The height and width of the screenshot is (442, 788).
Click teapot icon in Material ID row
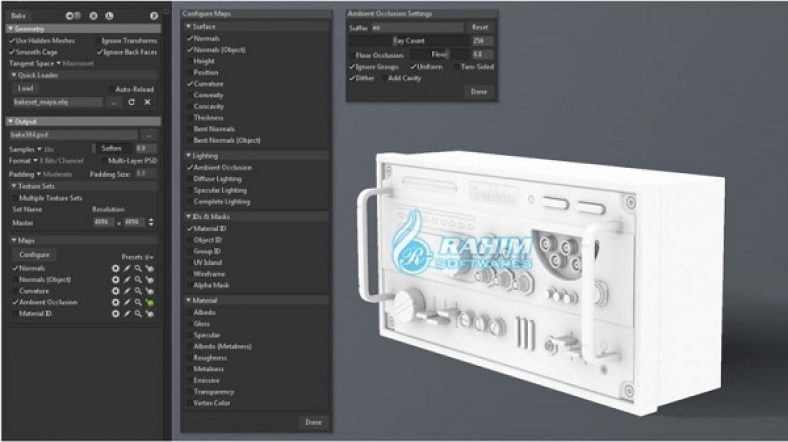coord(149,314)
